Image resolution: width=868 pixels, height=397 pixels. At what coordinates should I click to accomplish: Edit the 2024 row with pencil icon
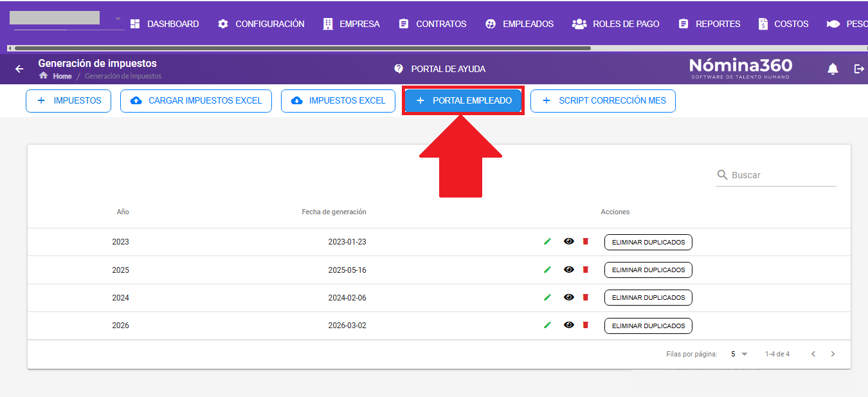tap(547, 297)
